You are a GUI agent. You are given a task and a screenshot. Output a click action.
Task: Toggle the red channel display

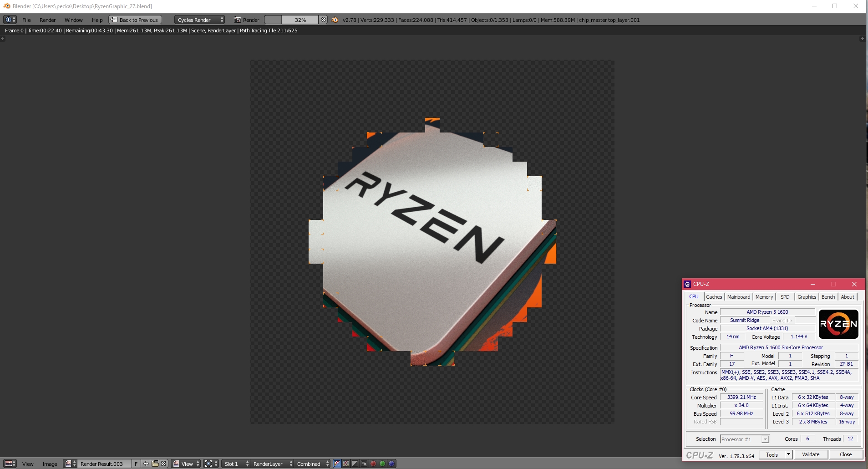(x=373, y=464)
